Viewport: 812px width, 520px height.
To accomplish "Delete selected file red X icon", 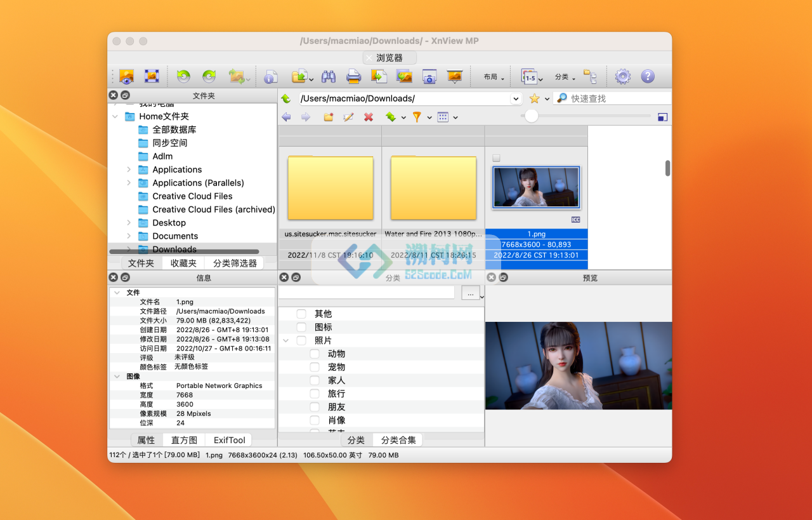I will pyautogui.click(x=369, y=117).
